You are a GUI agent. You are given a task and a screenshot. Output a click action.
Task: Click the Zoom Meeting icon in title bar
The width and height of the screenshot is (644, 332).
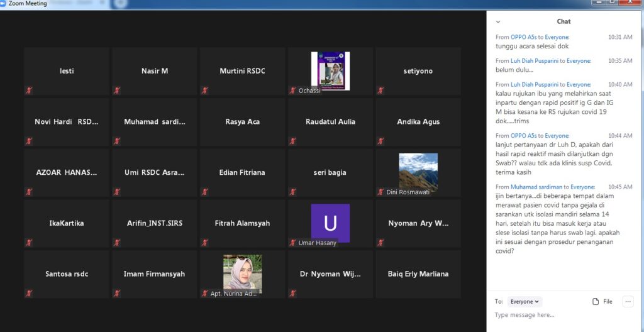pos(4,3)
